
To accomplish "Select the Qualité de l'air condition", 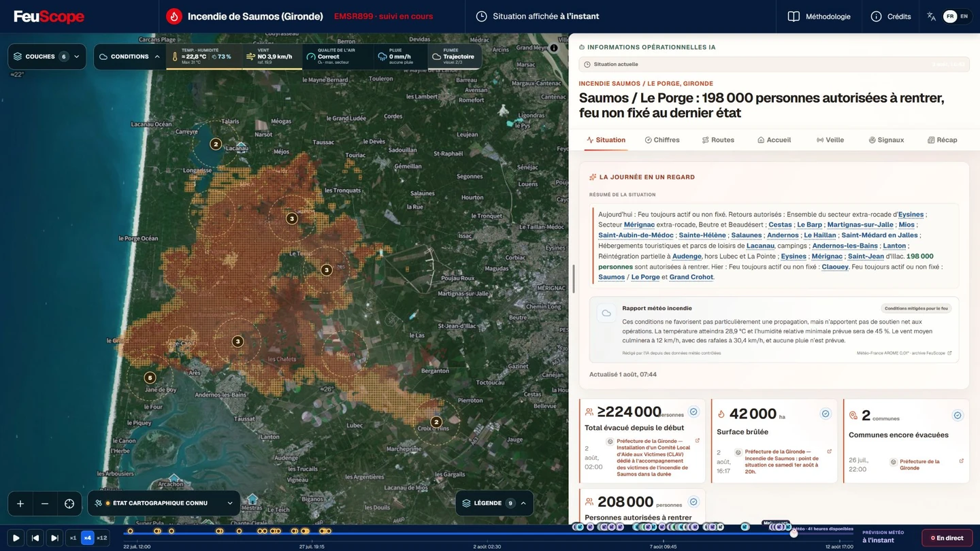I will 338,56.
